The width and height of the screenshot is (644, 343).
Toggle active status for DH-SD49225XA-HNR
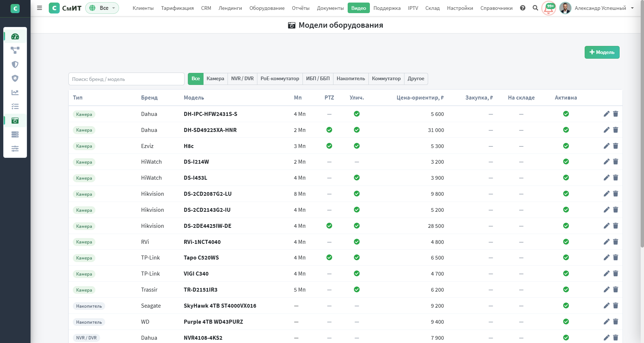[566, 130]
